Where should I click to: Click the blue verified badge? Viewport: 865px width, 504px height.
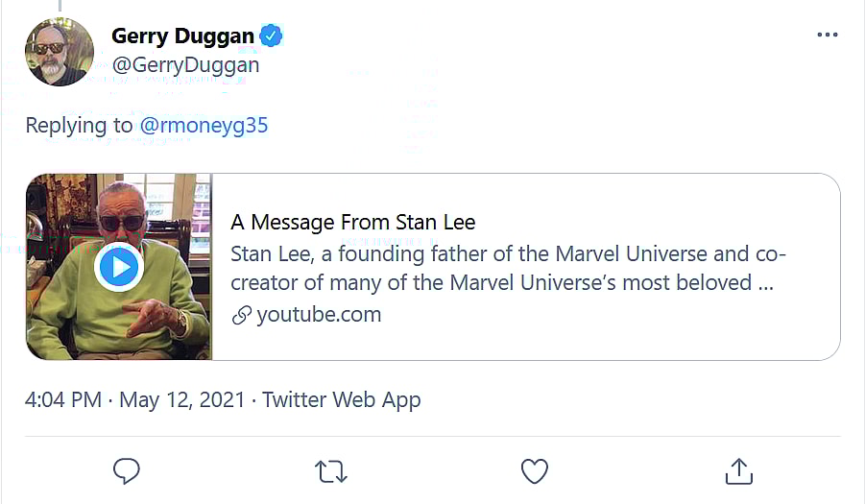click(272, 36)
